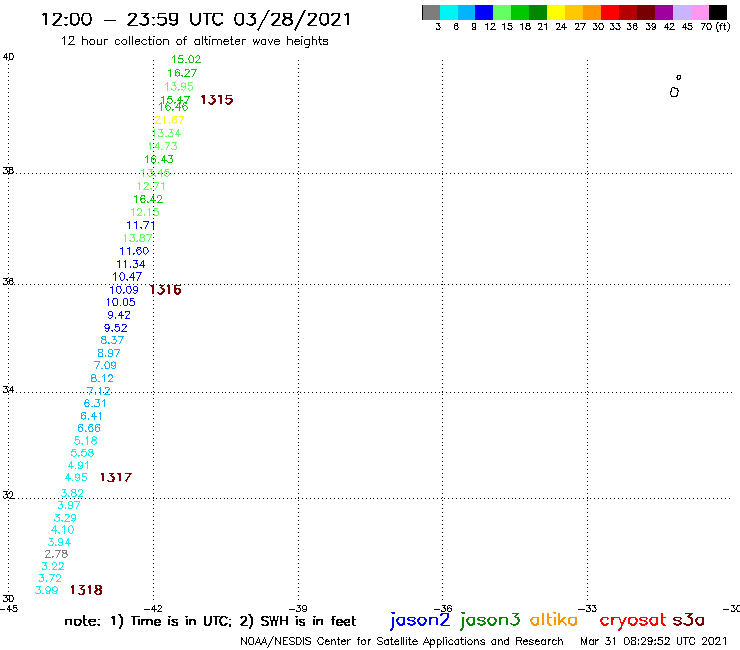The image size is (740, 650).
Task: Click the wave height value '3.99'
Action: tap(47, 591)
